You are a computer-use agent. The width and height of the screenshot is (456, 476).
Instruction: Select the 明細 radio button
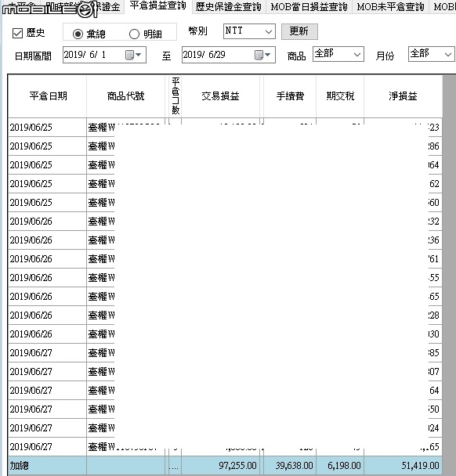coord(134,34)
